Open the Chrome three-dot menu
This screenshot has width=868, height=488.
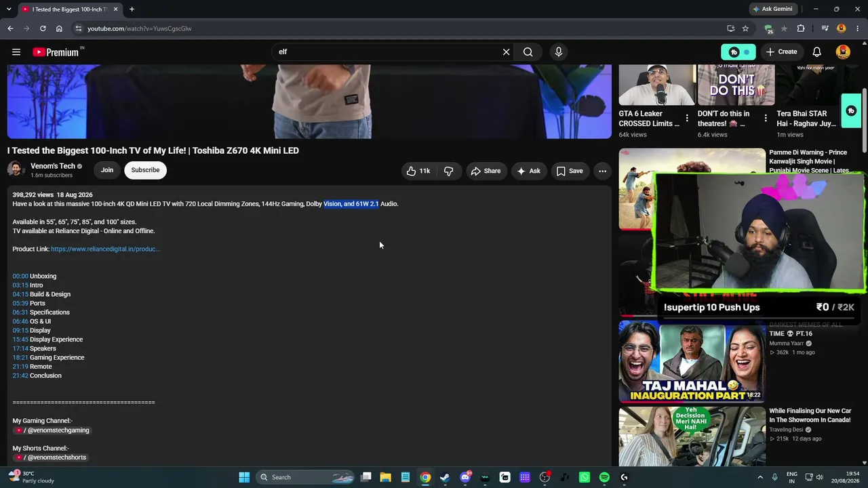[858, 28]
